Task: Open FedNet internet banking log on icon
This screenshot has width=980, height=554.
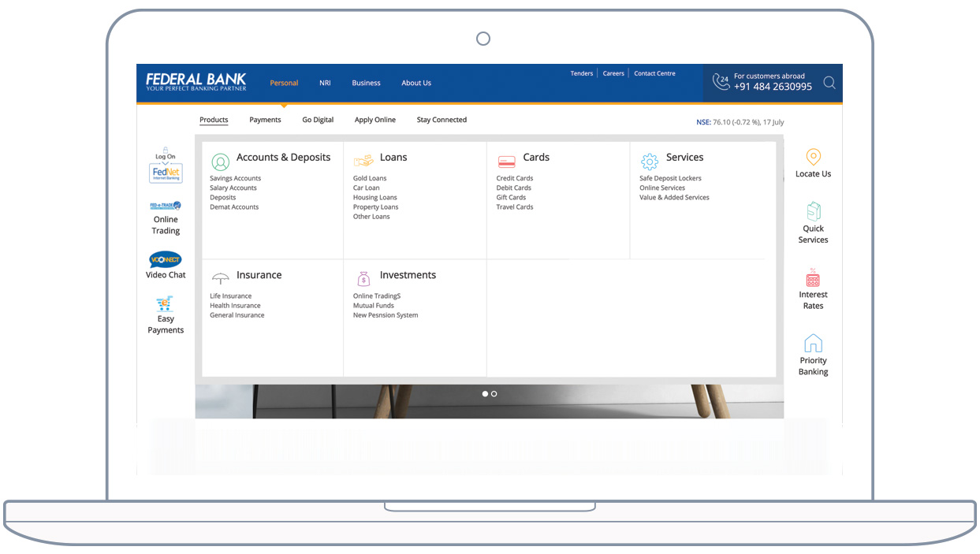Action: 166,173
